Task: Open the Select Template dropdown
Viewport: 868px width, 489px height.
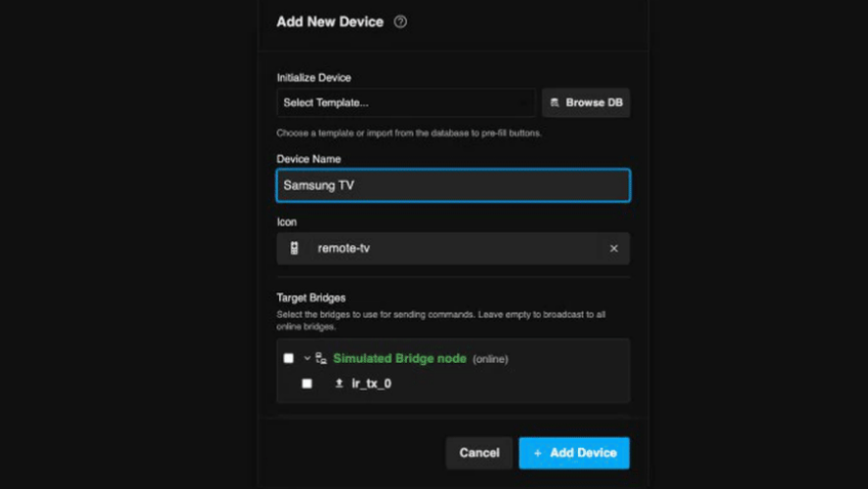Action: pos(406,102)
